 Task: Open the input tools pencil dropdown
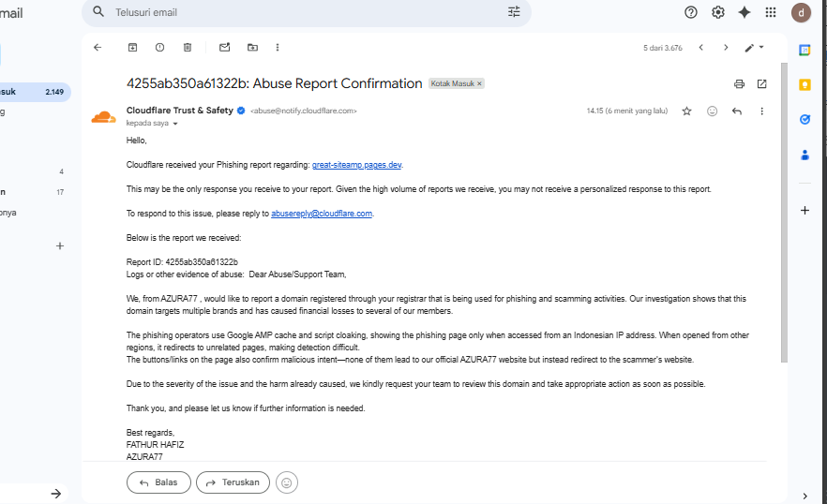[x=754, y=48]
